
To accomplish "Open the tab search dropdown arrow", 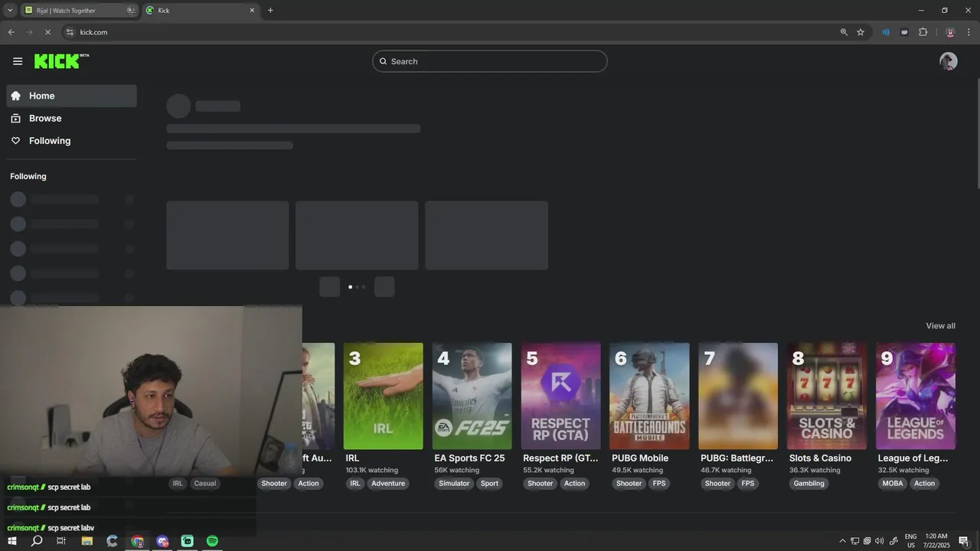I will [x=10, y=10].
